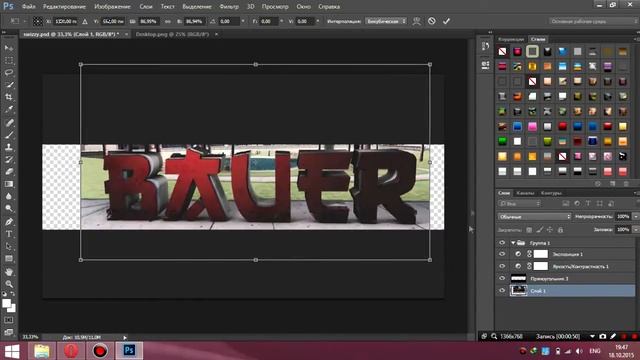This screenshot has width=640, height=360.
Task: Select the Path Selection tool
Action: click(x=9, y=246)
